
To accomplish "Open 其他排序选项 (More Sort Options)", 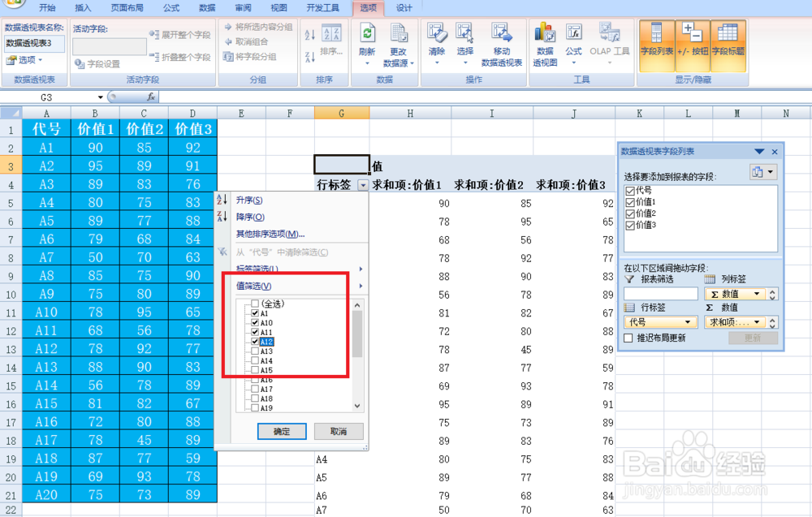I will coord(270,234).
